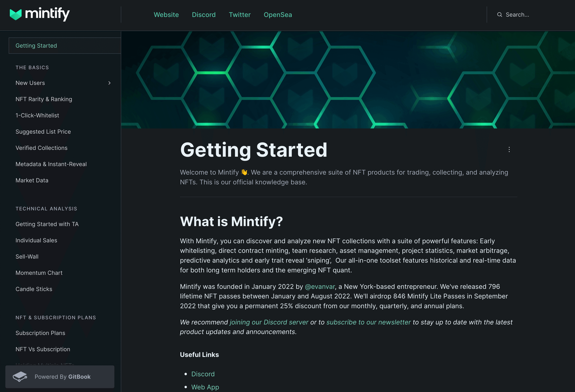Open the Website header link
The image size is (575, 392).
166,15
